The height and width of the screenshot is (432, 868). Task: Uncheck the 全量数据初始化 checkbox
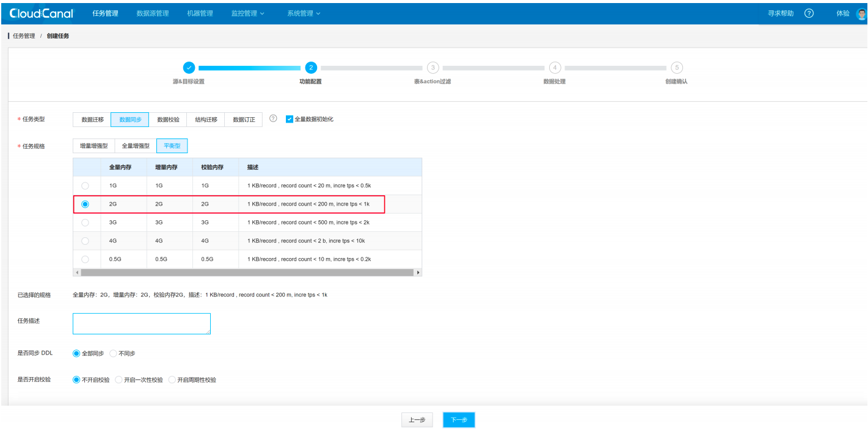[290, 119]
